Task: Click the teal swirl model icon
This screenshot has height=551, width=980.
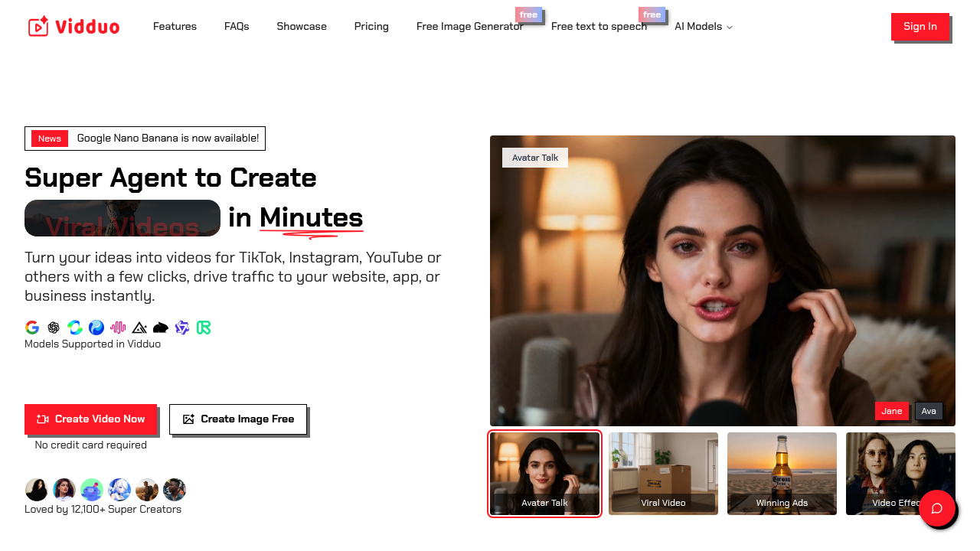Action: (x=74, y=328)
